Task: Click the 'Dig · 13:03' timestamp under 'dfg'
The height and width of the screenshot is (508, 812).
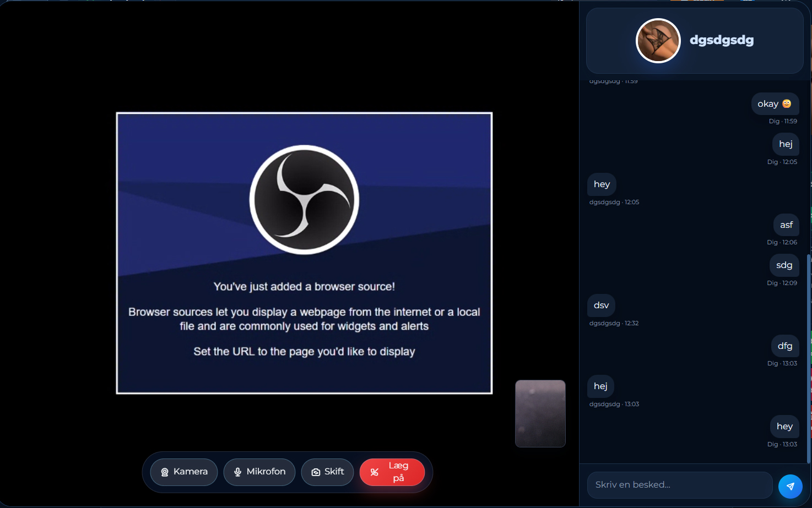Action: [x=782, y=364]
